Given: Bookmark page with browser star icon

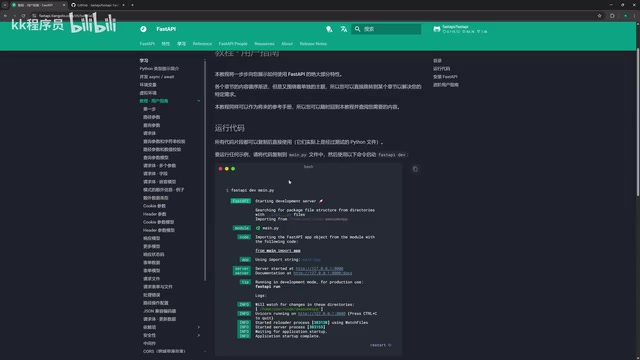Looking at the screenshot, I should (600, 16).
